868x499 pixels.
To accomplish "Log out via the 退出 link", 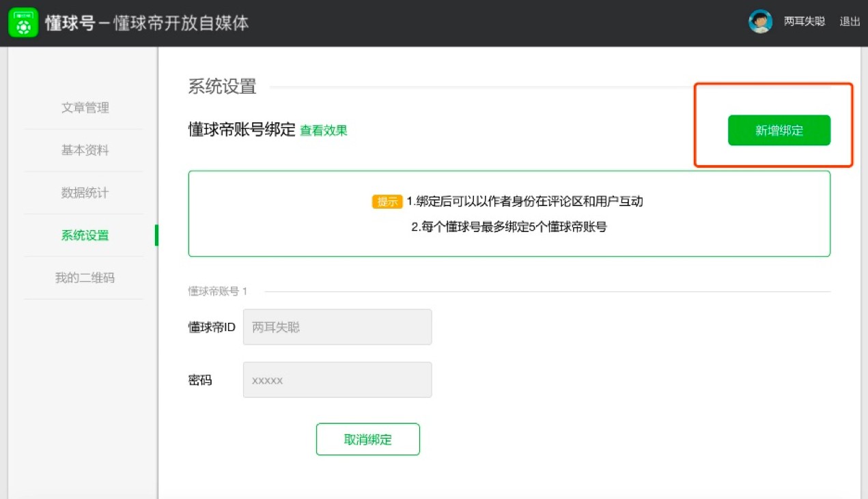I will (850, 22).
